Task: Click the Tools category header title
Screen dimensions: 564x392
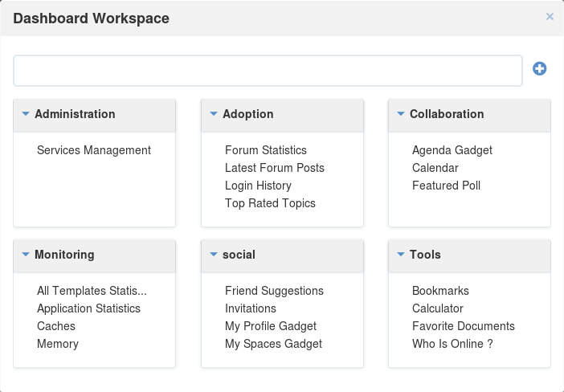Action: 425,255
